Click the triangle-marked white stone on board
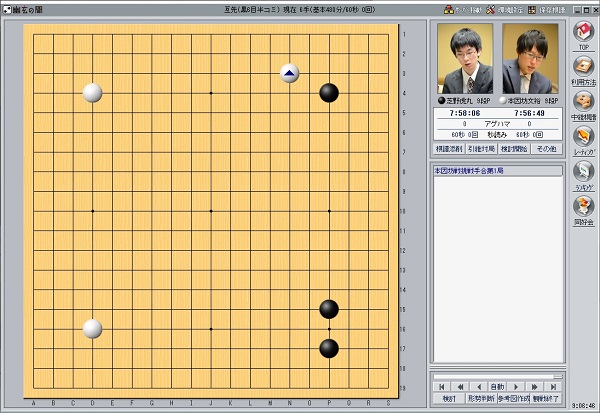The width and height of the screenshot is (600, 413). tap(289, 73)
